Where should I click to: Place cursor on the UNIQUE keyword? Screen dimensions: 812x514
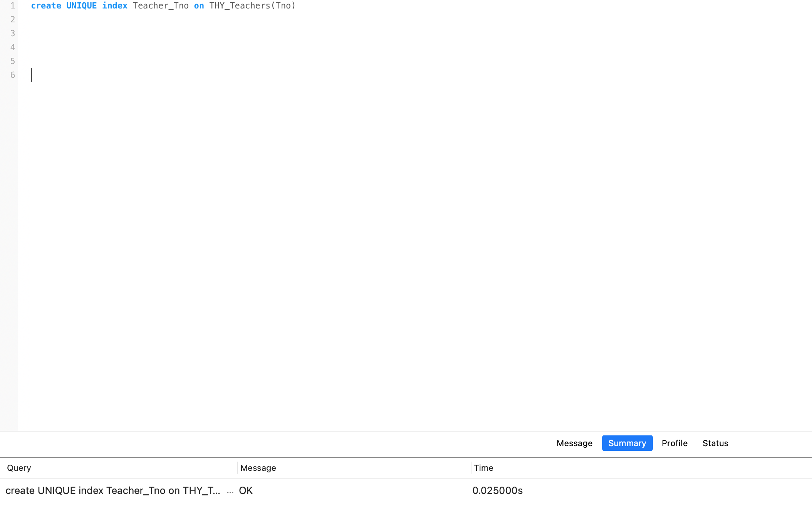click(81, 6)
